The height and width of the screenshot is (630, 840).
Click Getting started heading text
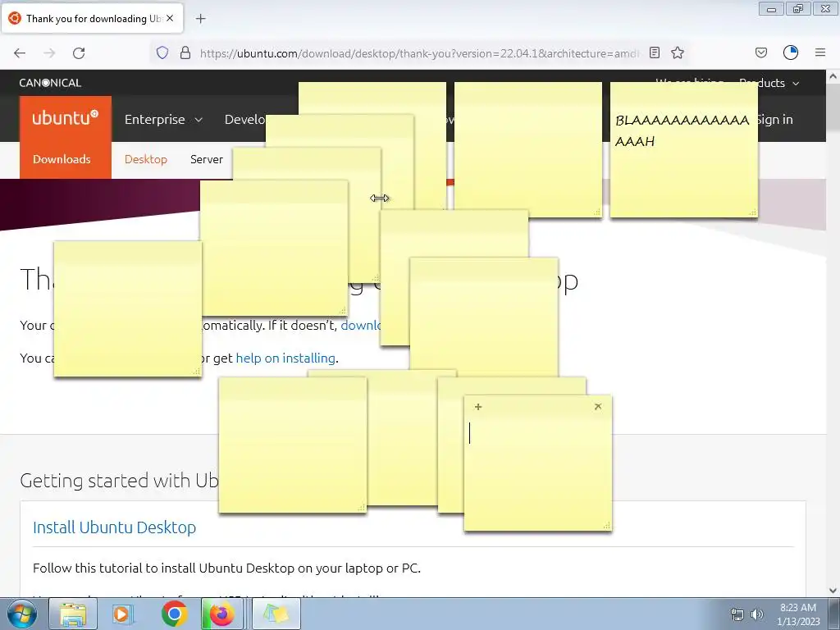coord(119,481)
